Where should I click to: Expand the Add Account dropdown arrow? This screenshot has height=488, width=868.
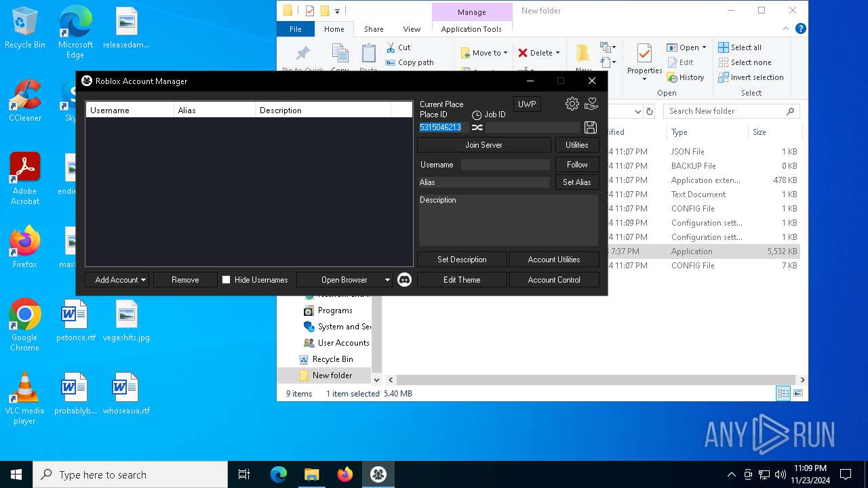[144, 280]
